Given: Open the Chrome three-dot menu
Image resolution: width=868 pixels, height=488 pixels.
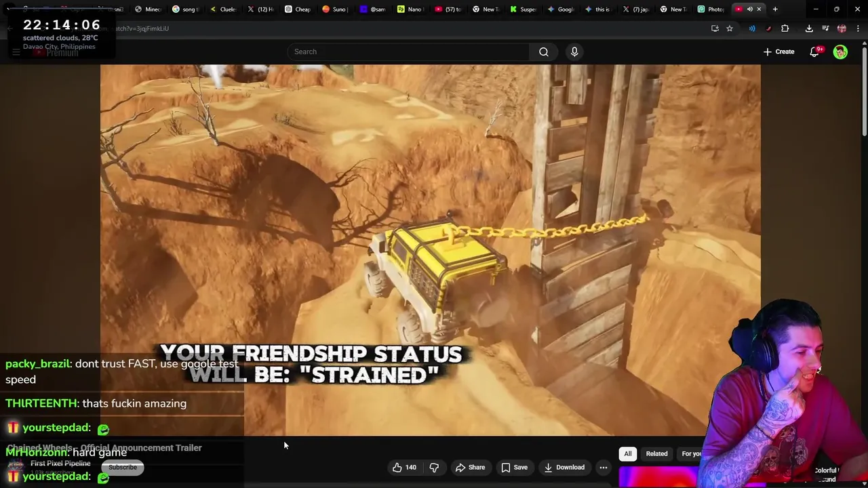Looking at the screenshot, I should [x=856, y=28].
